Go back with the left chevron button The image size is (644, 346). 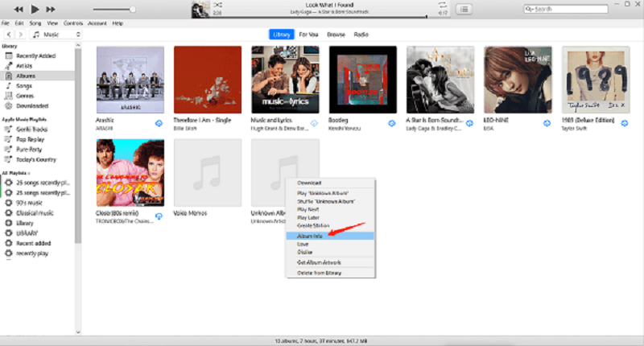click(9, 35)
